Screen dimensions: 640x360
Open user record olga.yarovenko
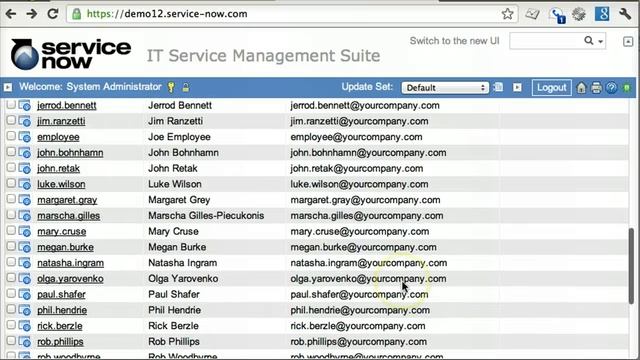coord(70,279)
